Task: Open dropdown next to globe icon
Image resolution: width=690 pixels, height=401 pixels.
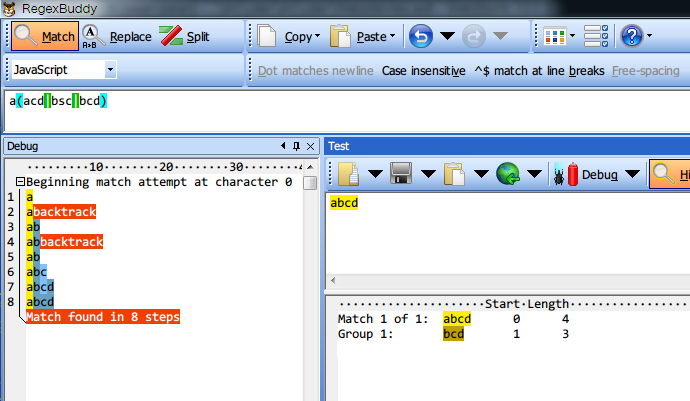Action: 534,175
